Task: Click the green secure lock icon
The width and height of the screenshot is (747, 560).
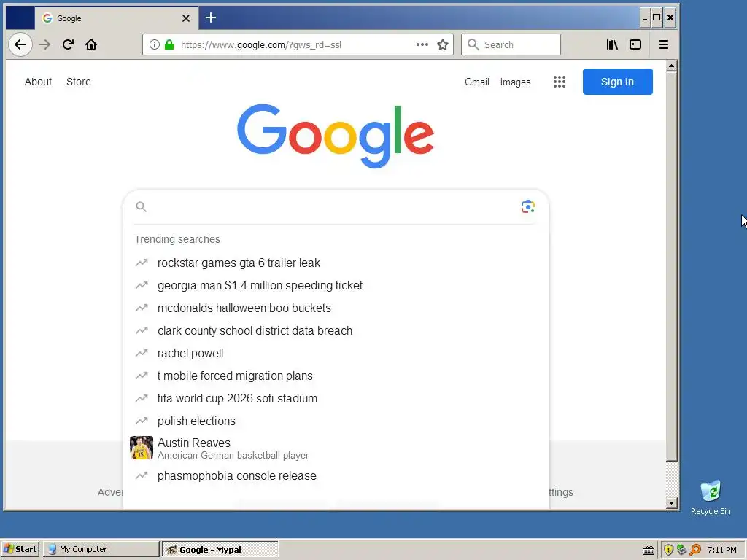Action: (x=169, y=44)
